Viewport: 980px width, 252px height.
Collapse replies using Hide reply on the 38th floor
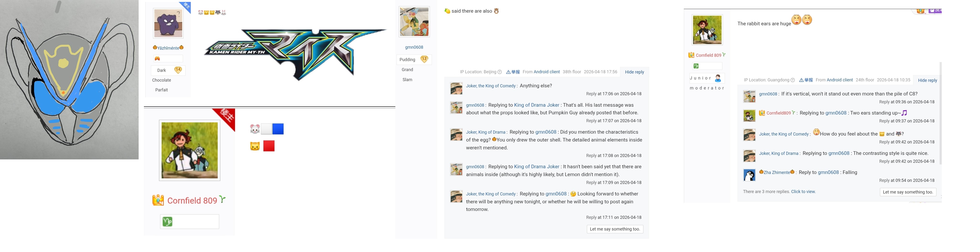635,72
